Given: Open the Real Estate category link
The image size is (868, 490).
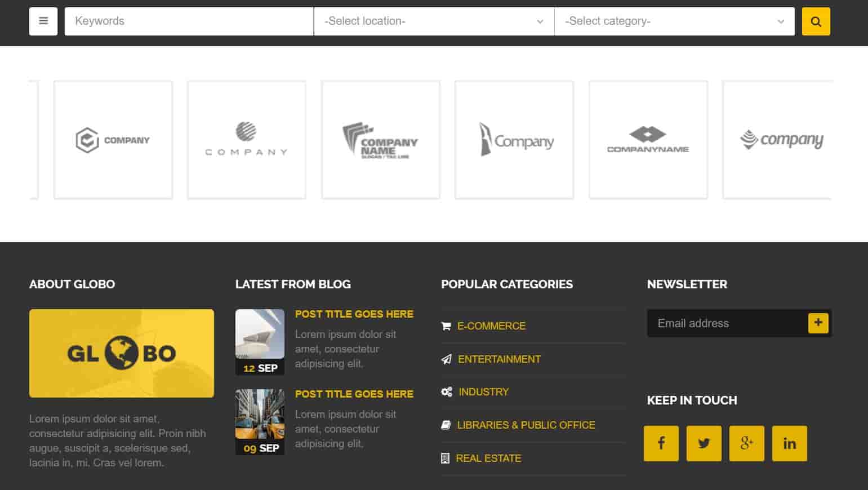Looking at the screenshot, I should pyautogui.click(x=488, y=458).
